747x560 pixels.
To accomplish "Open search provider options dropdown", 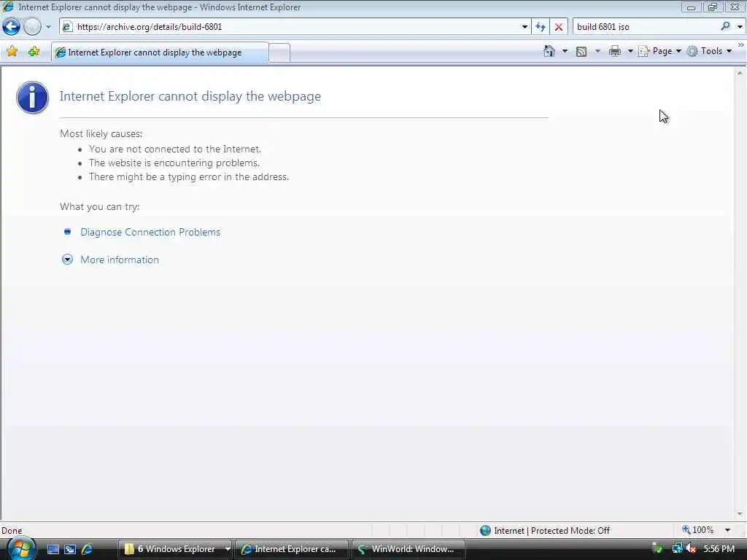I will pyautogui.click(x=740, y=27).
